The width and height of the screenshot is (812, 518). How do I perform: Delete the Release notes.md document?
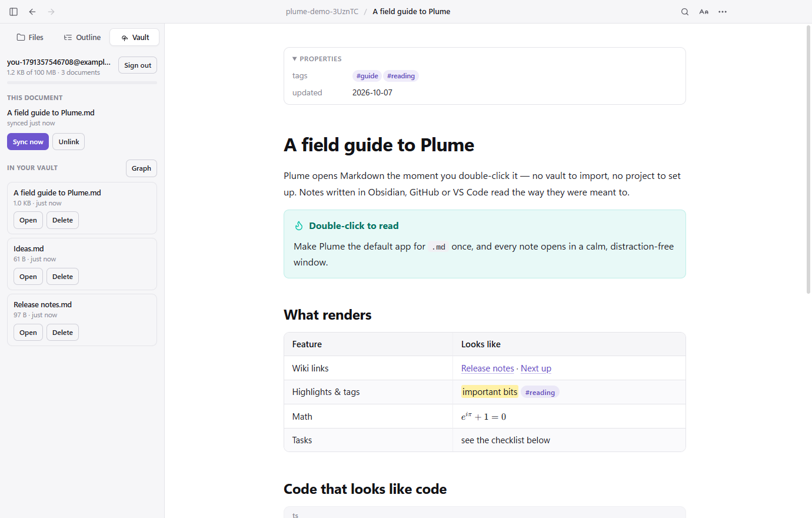pyautogui.click(x=62, y=333)
